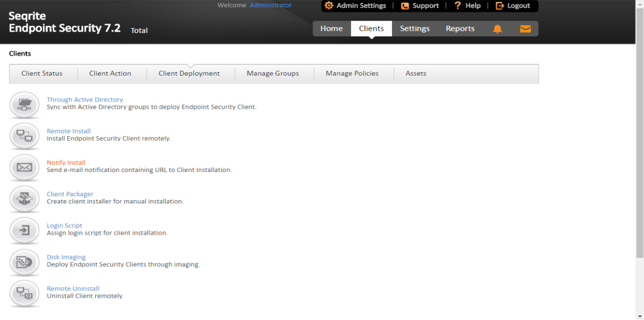This screenshot has height=320, width=644.
Task: Click the Admin Settings gear icon
Action: [x=329, y=6]
